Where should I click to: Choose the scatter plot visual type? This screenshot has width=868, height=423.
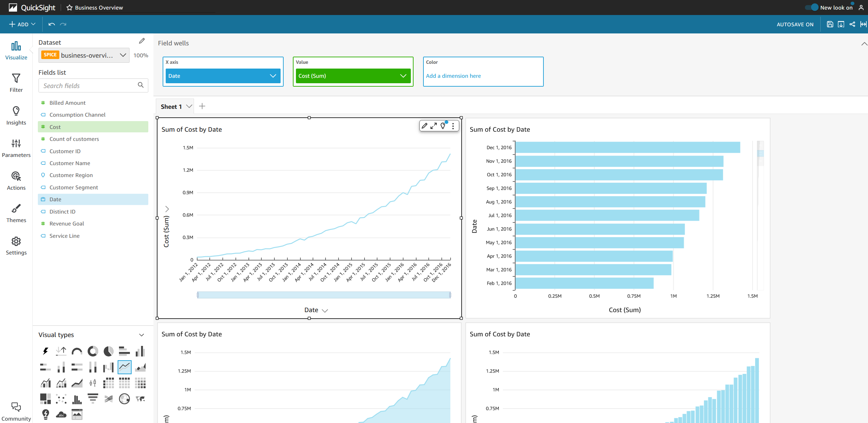click(x=61, y=398)
